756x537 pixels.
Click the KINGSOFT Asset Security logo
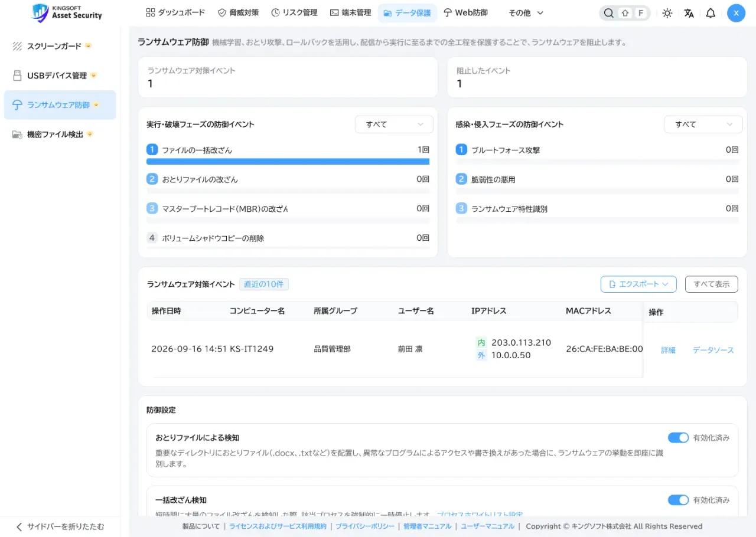(67, 12)
